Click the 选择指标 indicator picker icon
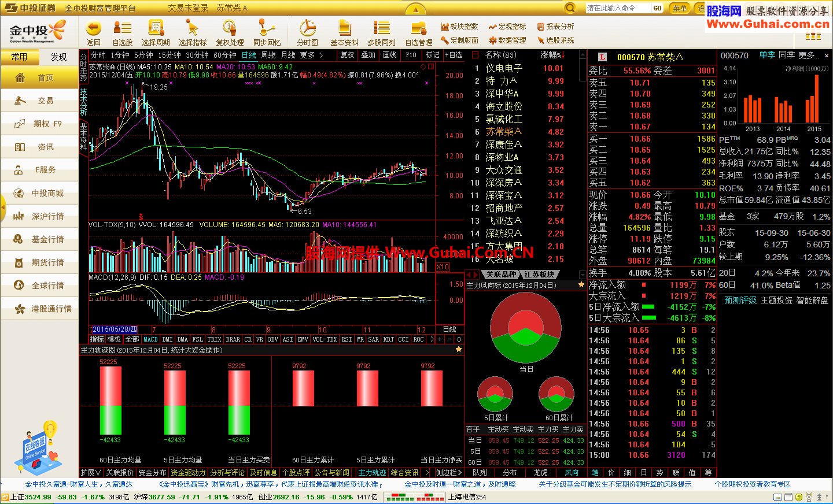The width and height of the screenshot is (833, 504). [x=192, y=28]
